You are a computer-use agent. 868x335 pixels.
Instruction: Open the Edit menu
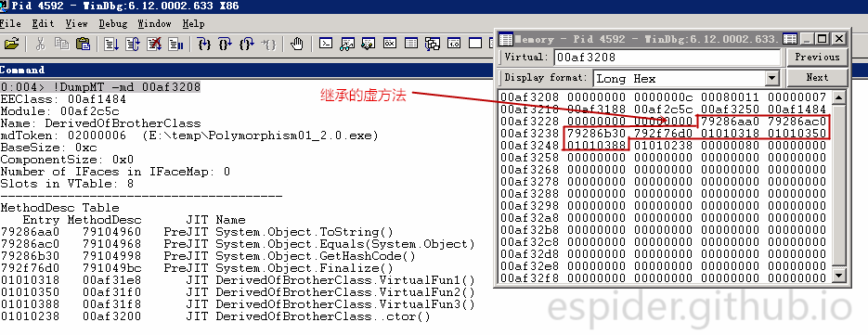click(x=44, y=24)
